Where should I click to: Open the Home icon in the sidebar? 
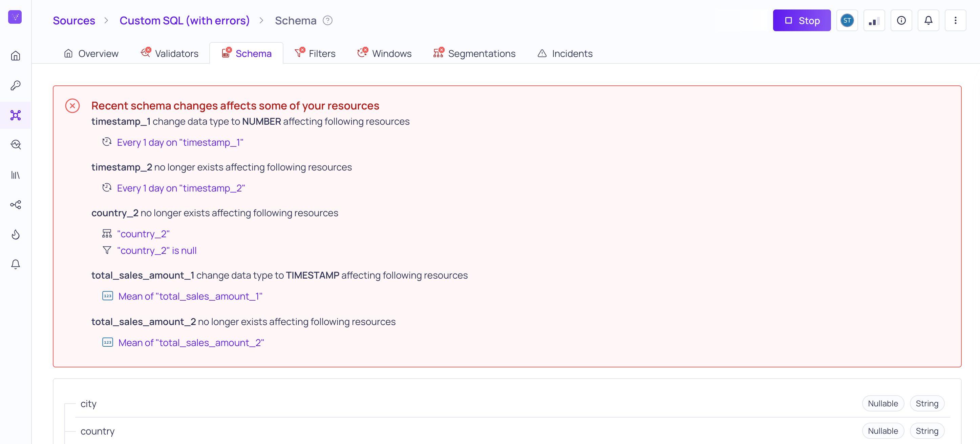pos(16,56)
